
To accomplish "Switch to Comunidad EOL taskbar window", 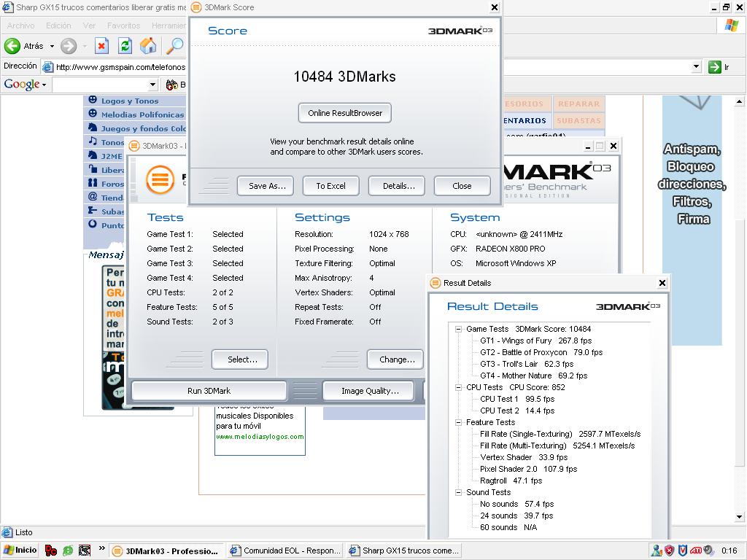I will pyautogui.click(x=285, y=551).
